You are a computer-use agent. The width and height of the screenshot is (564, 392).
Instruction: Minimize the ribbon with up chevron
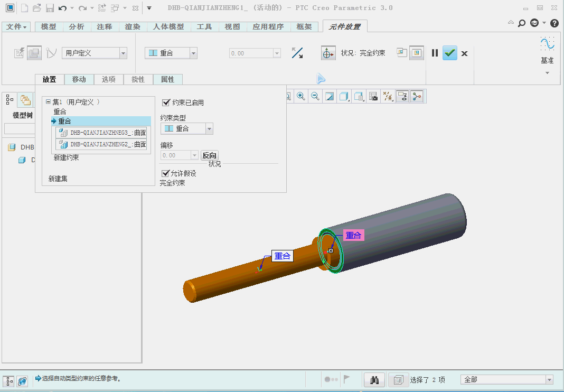click(511, 23)
